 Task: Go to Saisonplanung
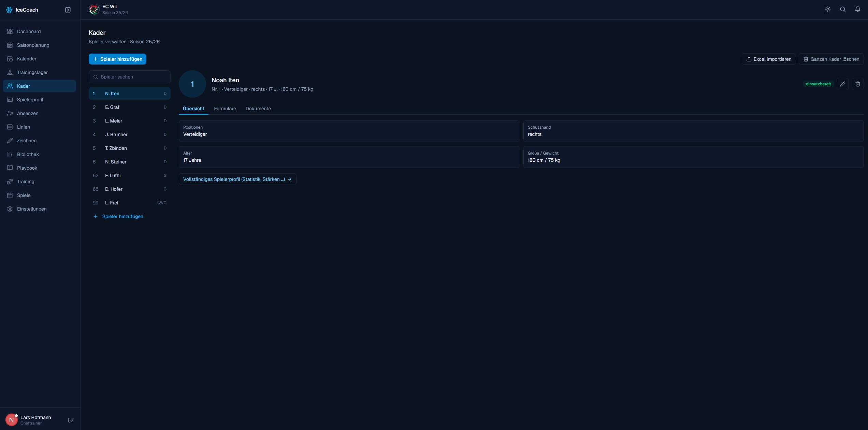click(39, 45)
